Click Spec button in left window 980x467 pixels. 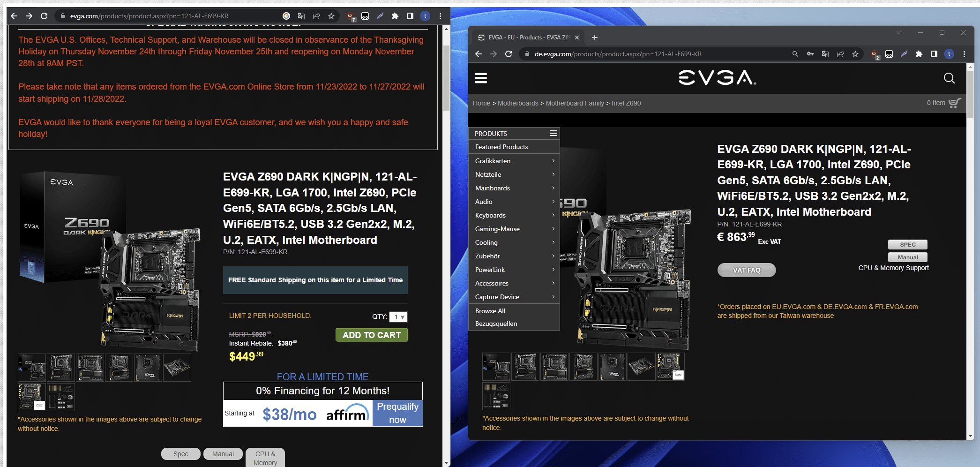(180, 454)
